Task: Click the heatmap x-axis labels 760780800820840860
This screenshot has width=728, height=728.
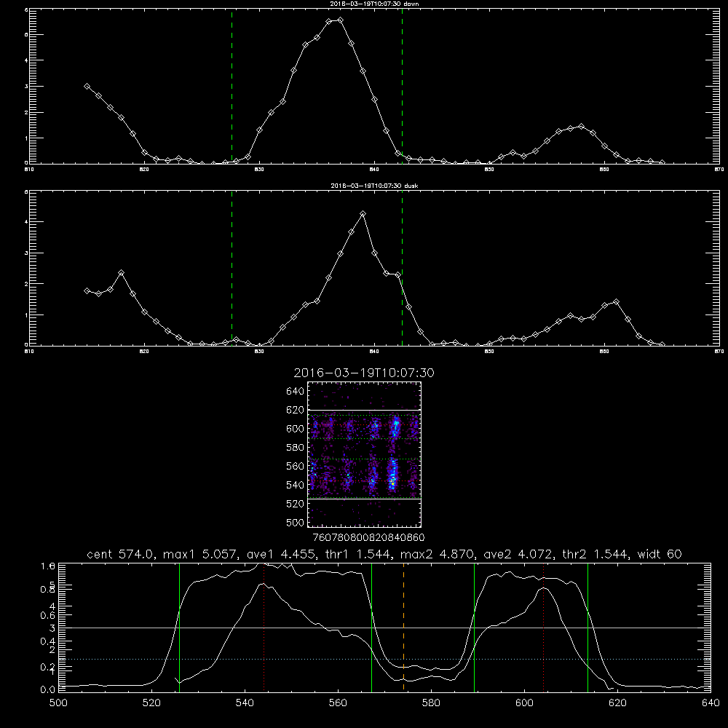Action: tap(368, 537)
